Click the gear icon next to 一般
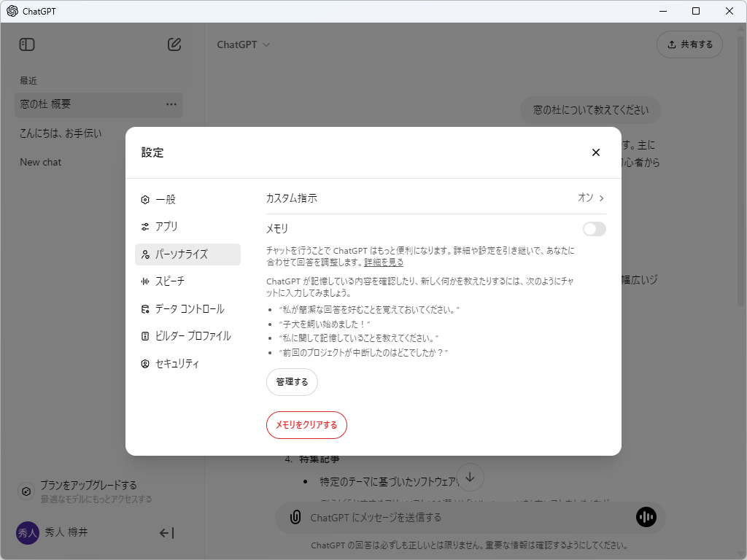Image resolution: width=747 pixels, height=560 pixels. pyautogui.click(x=144, y=199)
